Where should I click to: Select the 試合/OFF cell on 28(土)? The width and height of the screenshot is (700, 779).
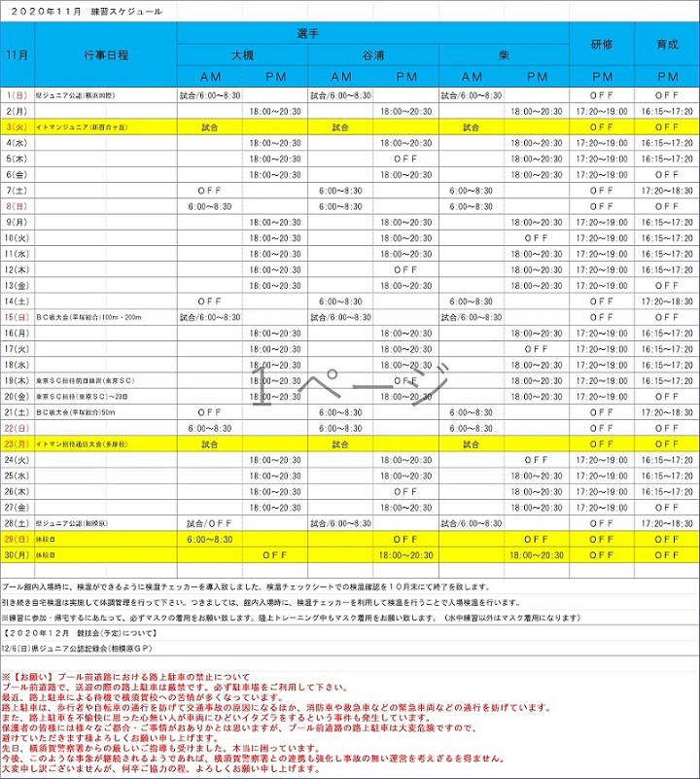coord(209,523)
